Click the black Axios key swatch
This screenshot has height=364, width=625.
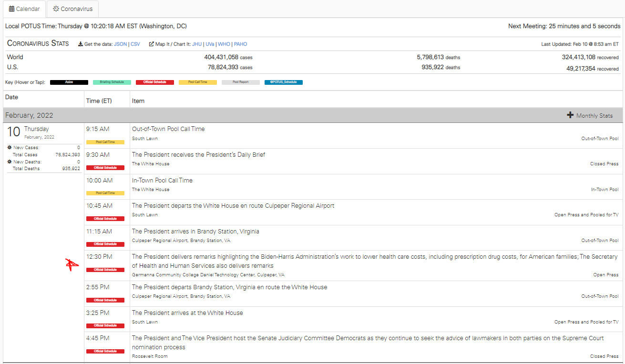click(x=69, y=82)
